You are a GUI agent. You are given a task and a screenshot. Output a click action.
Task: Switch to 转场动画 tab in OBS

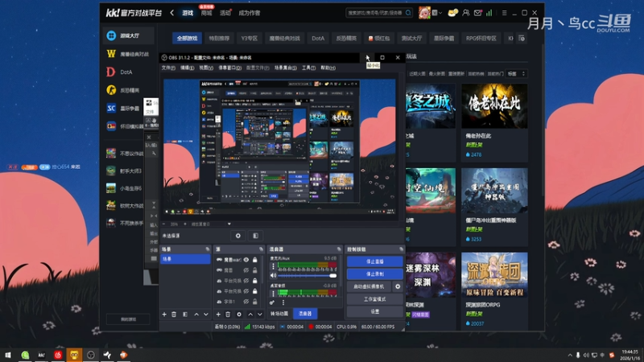coord(279,314)
